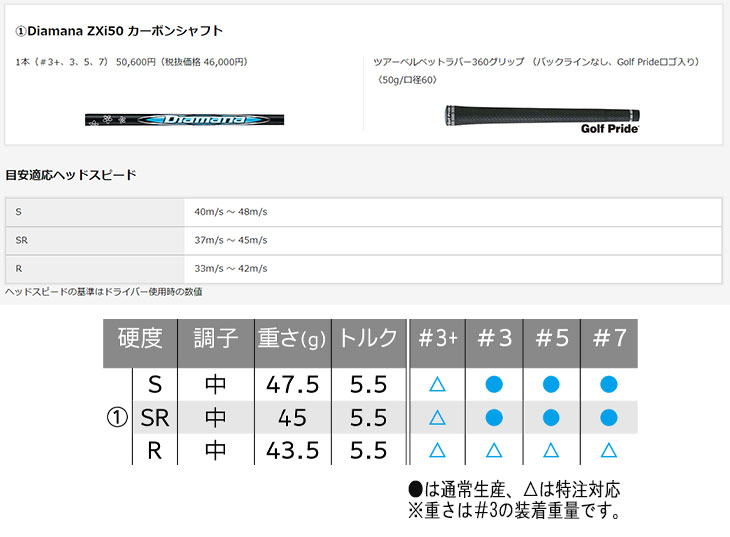Screen dimensions: 730x537
Task: Click the 33m/s ～ 42m/s value
Action: 231,269
